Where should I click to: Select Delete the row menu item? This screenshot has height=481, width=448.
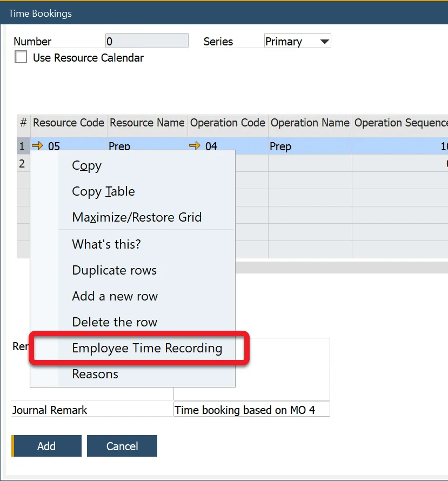click(115, 322)
